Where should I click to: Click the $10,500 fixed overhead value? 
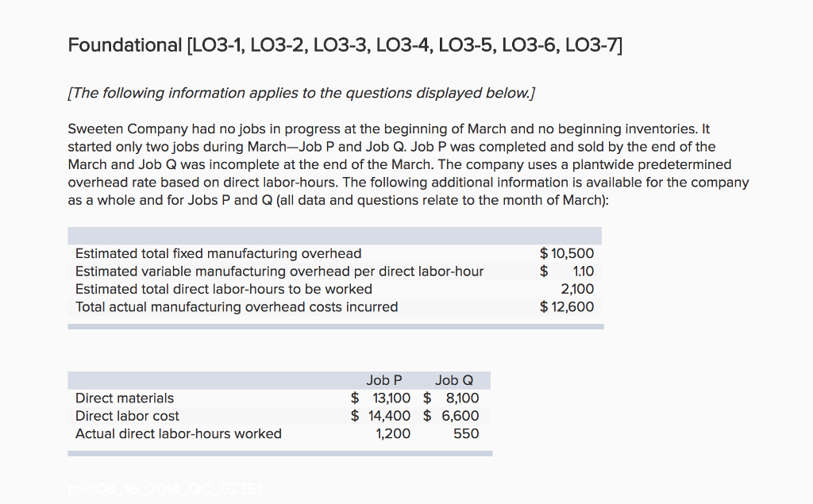tap(567, 253)
